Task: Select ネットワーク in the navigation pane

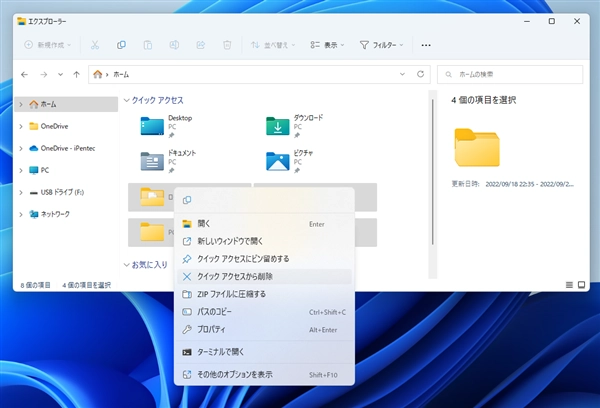Action: click(66, 214)
